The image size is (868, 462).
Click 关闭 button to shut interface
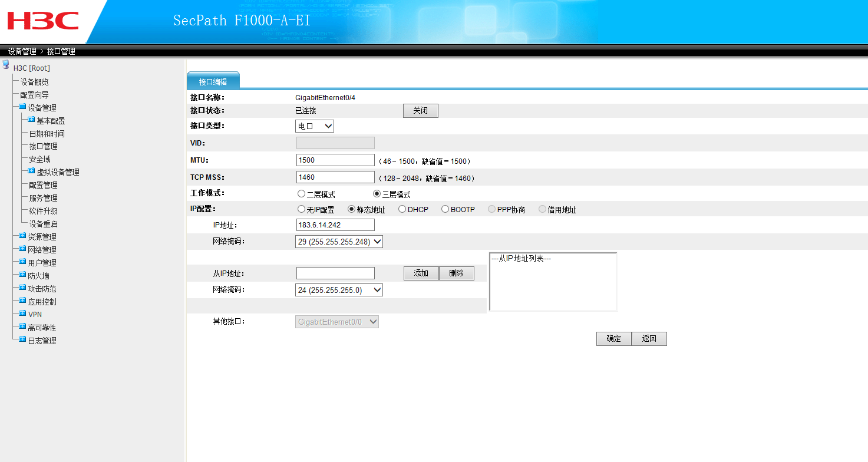click(x=421, y=111)
